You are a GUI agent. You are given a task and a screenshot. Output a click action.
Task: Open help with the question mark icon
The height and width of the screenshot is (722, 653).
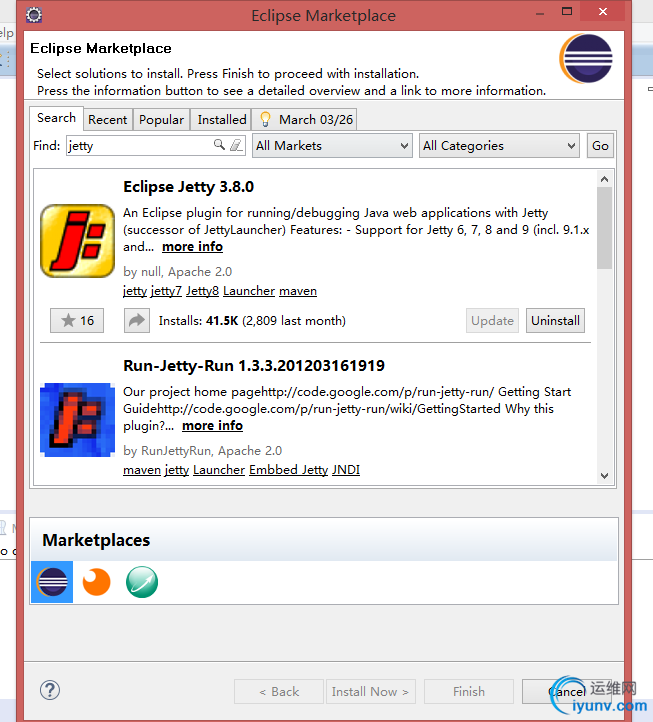pyautogui.click(x=50, y=690)
